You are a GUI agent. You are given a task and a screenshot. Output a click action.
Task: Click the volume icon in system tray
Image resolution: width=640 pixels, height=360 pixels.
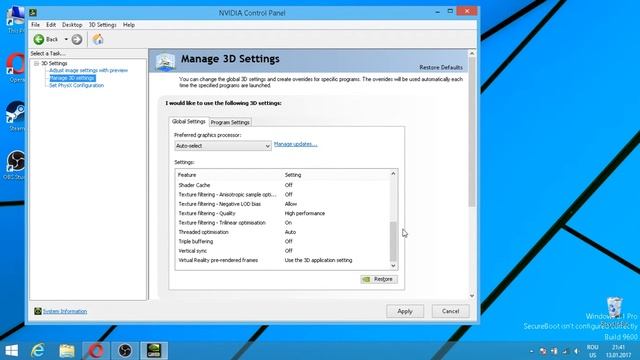(x=577, y=351)
